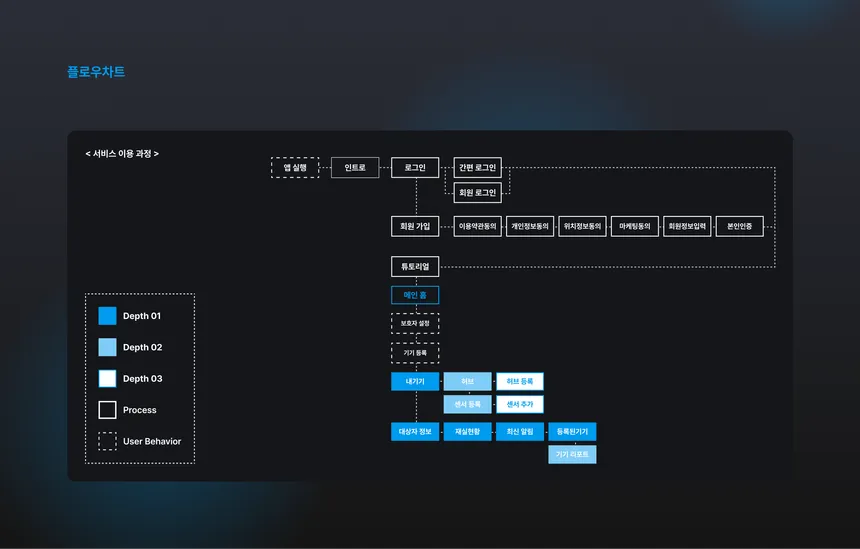Image resolution: width=860 pixels, height=549 pixels.
Task: Click the 최신 알림 blue node
Action: [x=520, y=432]
